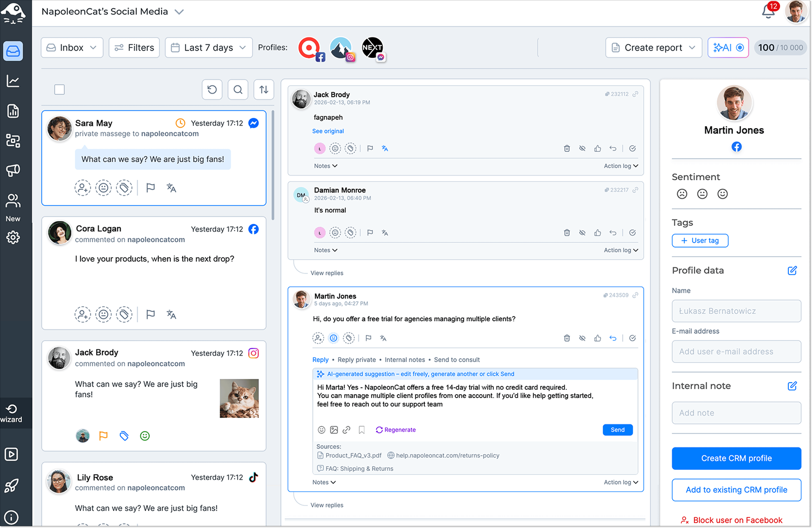This screenshot has height=528, width=812.
Task: Switch to Send to consult tab
Action: [x=457, y=360]
